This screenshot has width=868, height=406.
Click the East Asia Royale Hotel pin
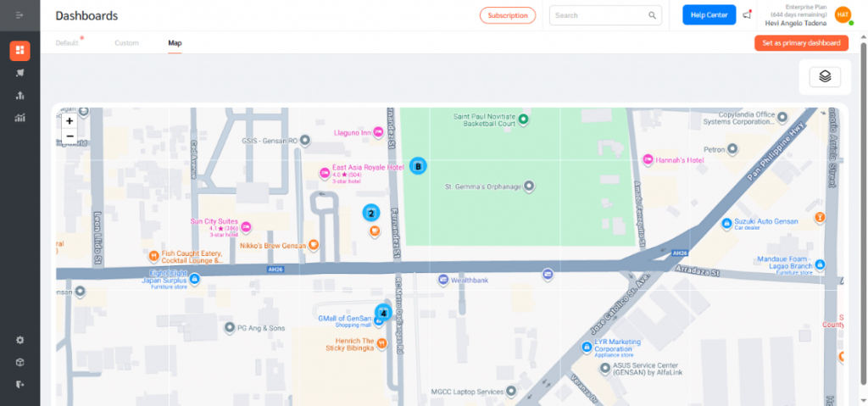(325, 174)
